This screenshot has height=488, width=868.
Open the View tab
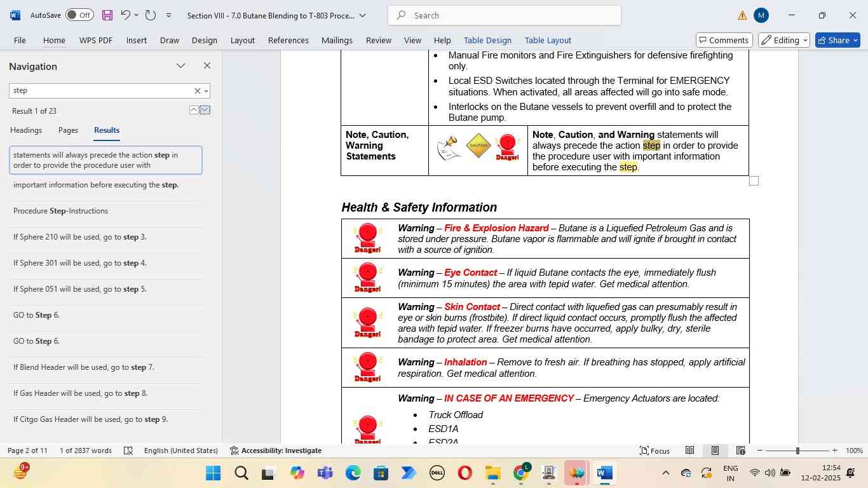pos(413,40)
